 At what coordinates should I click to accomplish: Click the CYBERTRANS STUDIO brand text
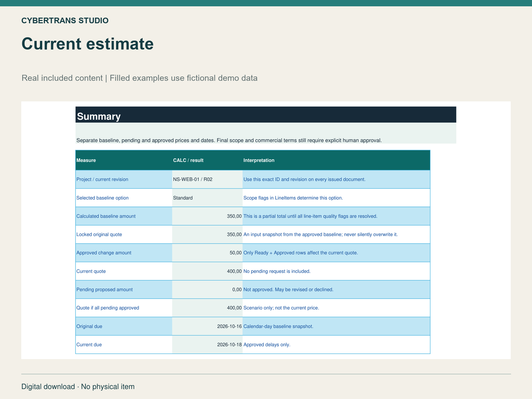coord(65,21)
